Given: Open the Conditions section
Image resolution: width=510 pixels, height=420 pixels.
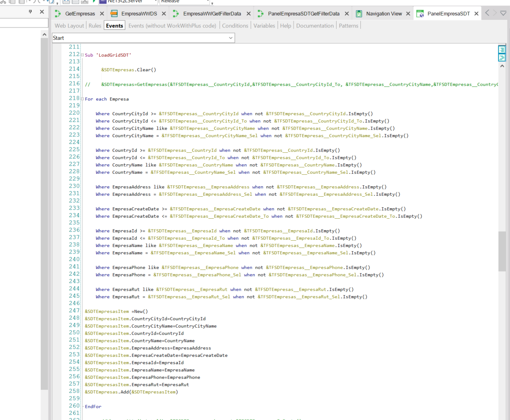Looking at the screenshot, I should click(x=235, y=26).
